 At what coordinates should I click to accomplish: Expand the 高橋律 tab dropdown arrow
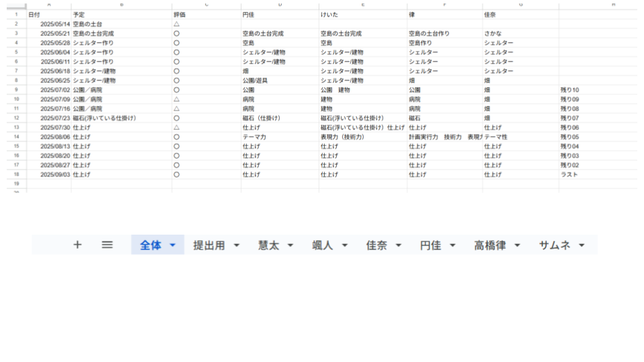(517, 245)
